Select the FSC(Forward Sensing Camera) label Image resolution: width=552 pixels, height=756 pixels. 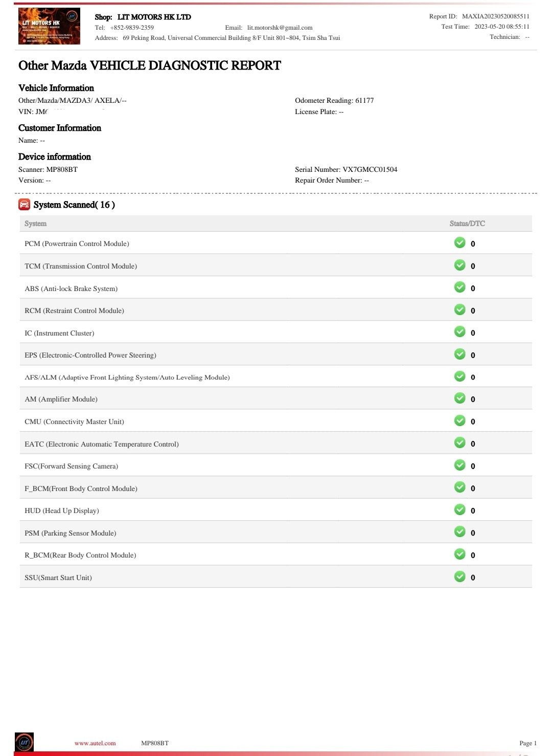pos(71,466)
